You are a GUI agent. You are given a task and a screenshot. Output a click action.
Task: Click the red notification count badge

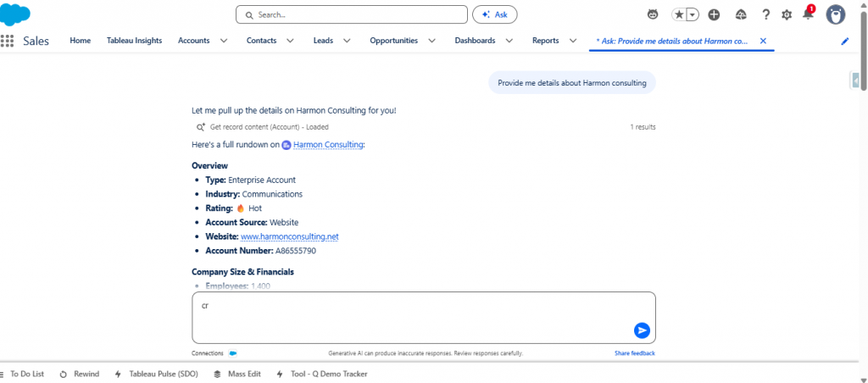811,8
